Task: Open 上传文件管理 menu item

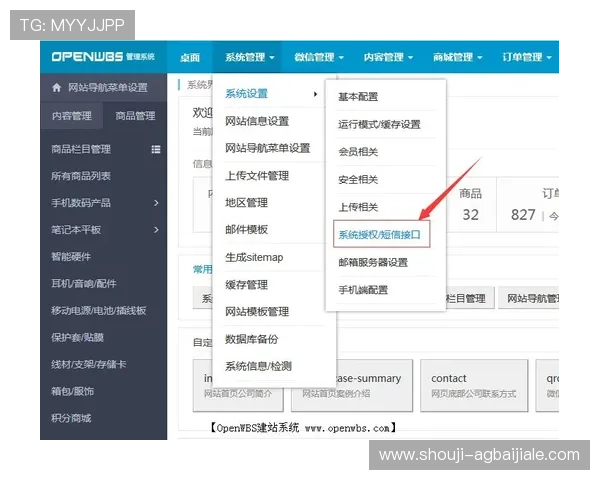Action: tap(257, 176)
